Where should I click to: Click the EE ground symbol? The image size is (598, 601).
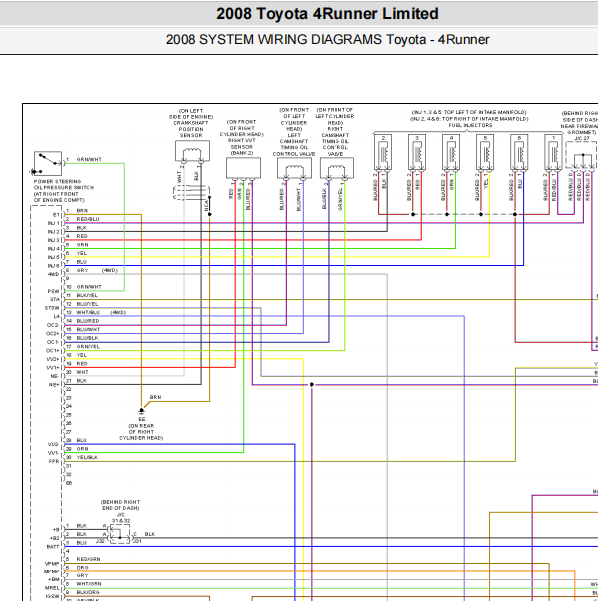click(141, 411)
